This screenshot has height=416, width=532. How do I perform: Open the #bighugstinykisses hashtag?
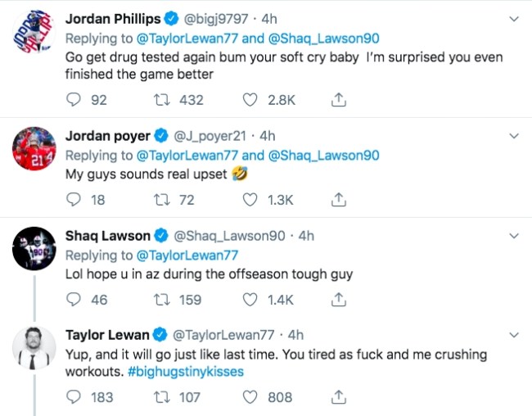click(x=186, y=371)
